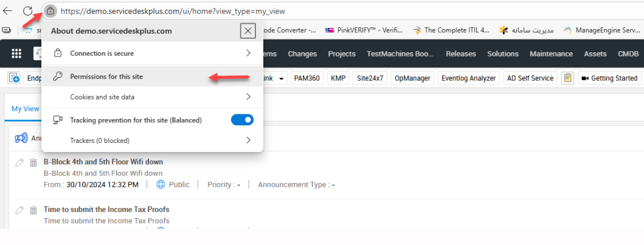Click the yellow clipboard notes icon
The image size is (644, 245).
pos(567,78)
